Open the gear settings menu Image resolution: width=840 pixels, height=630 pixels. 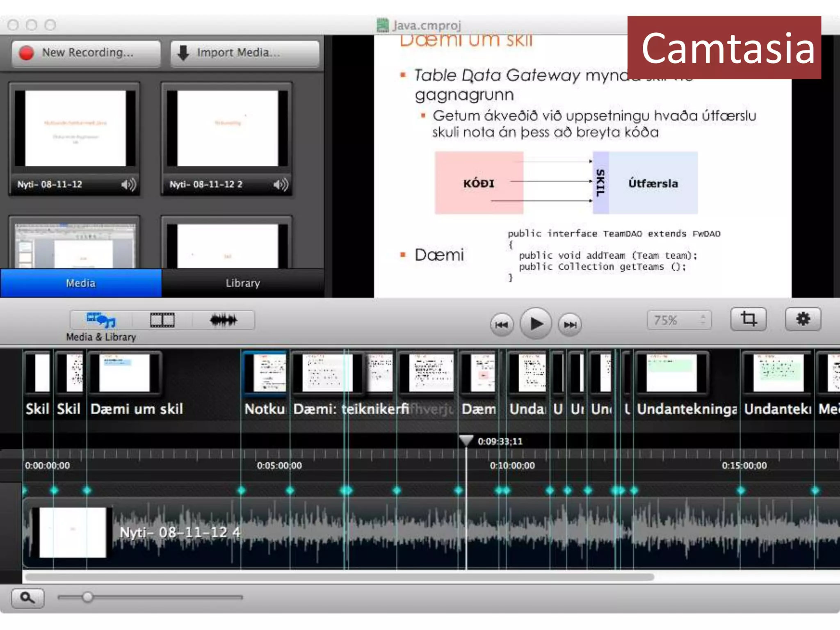[x=803, y=319]
